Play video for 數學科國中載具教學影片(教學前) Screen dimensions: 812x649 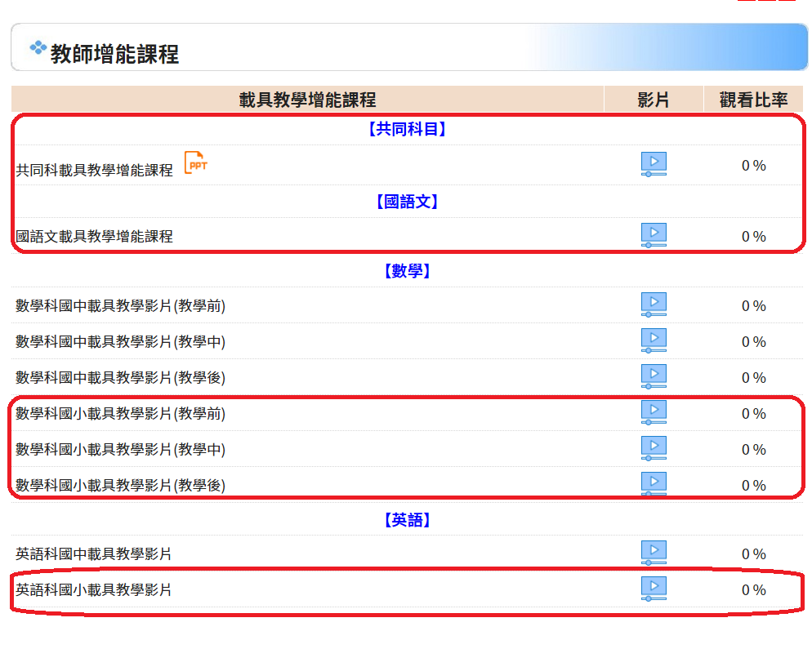click(x=654, y=305)
